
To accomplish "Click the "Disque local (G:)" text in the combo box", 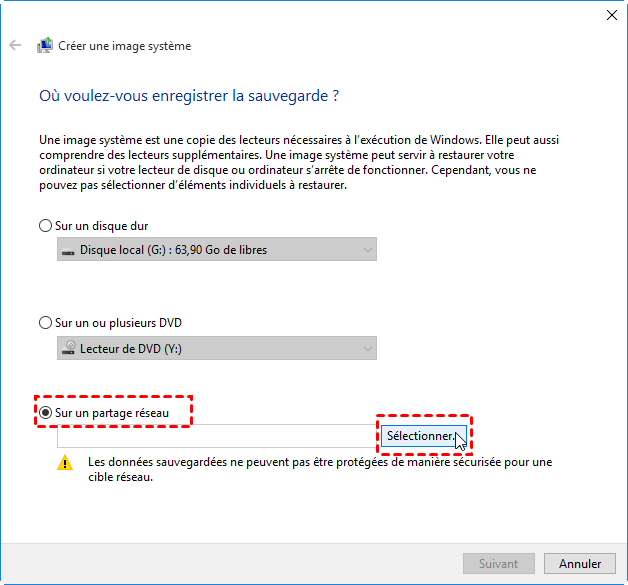I will click(173, 249).
